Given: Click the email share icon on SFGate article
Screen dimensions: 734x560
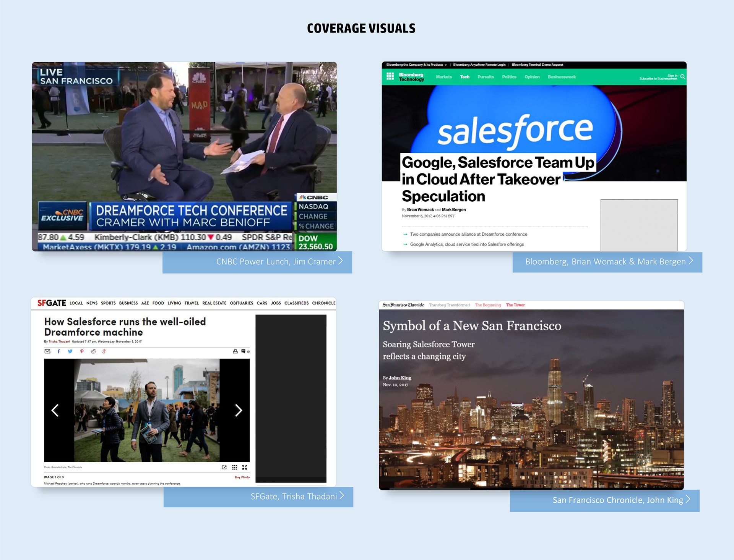Looking at the screenshot, I should (x=47, y=351).
